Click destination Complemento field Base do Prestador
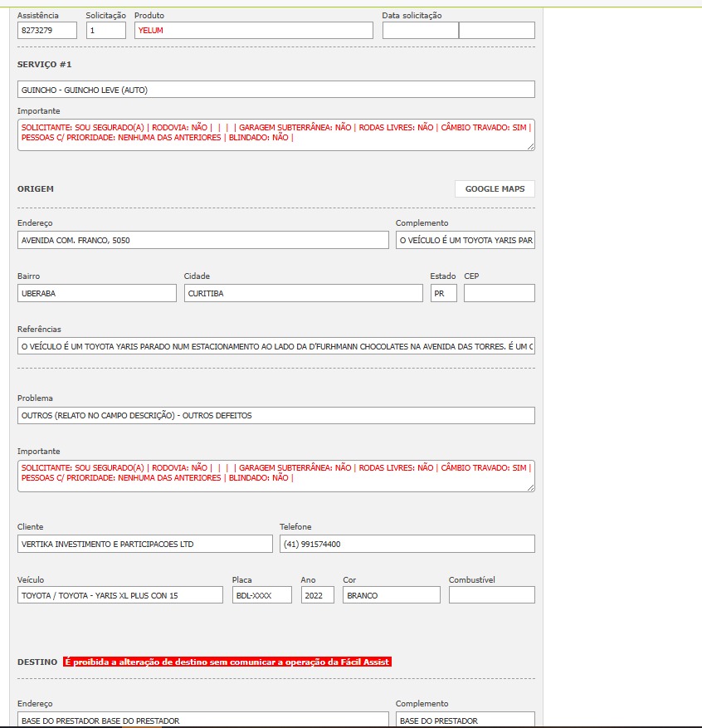The width and height of the screenshot is (702, 728). [x=466, y=720]
